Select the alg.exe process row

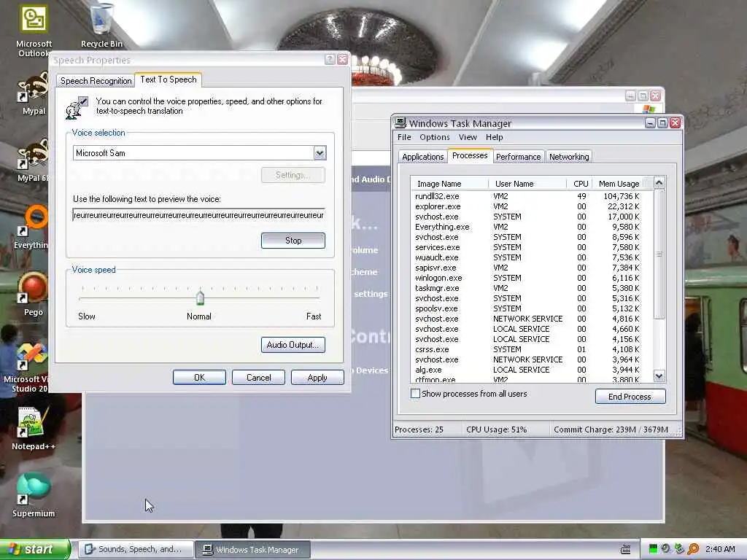click(527, 370)
